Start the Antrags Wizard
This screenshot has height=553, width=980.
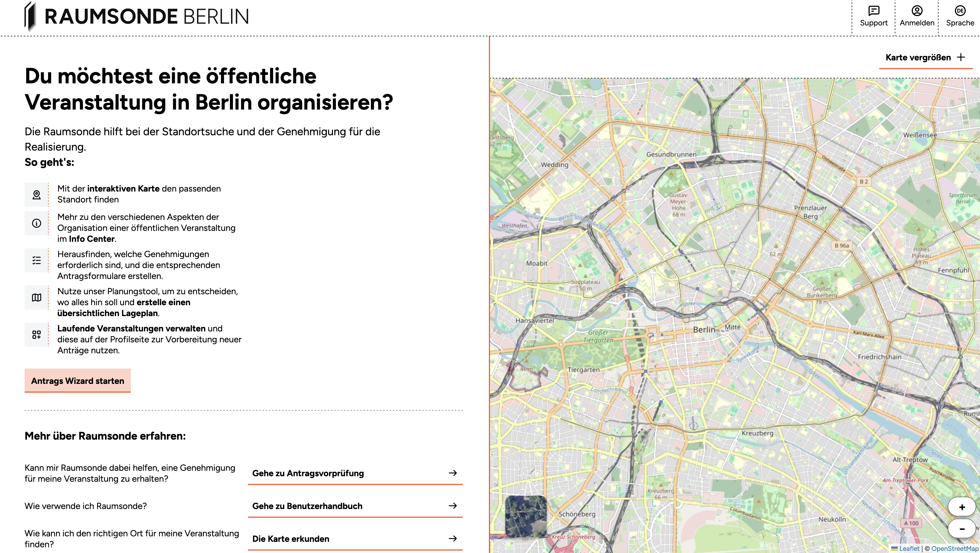click(78, 381)
